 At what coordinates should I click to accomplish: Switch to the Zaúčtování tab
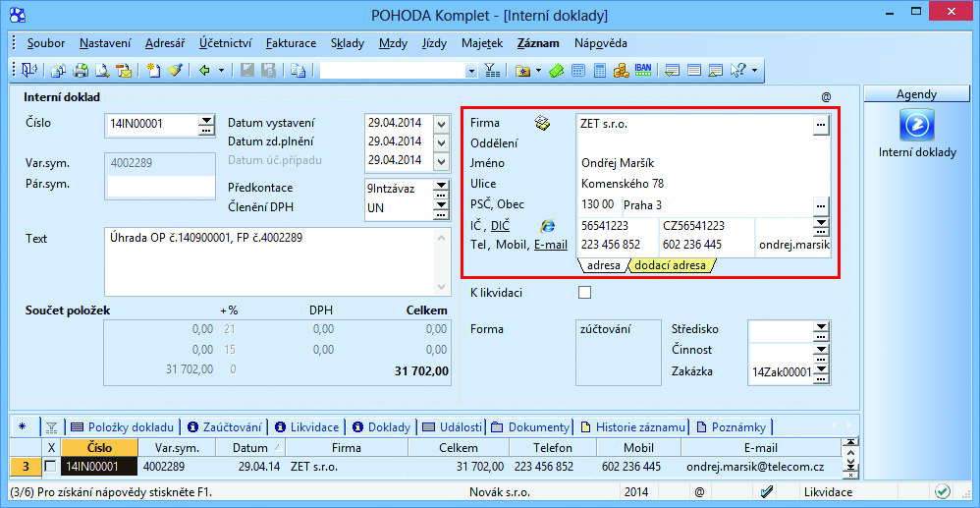click(225, 427)
